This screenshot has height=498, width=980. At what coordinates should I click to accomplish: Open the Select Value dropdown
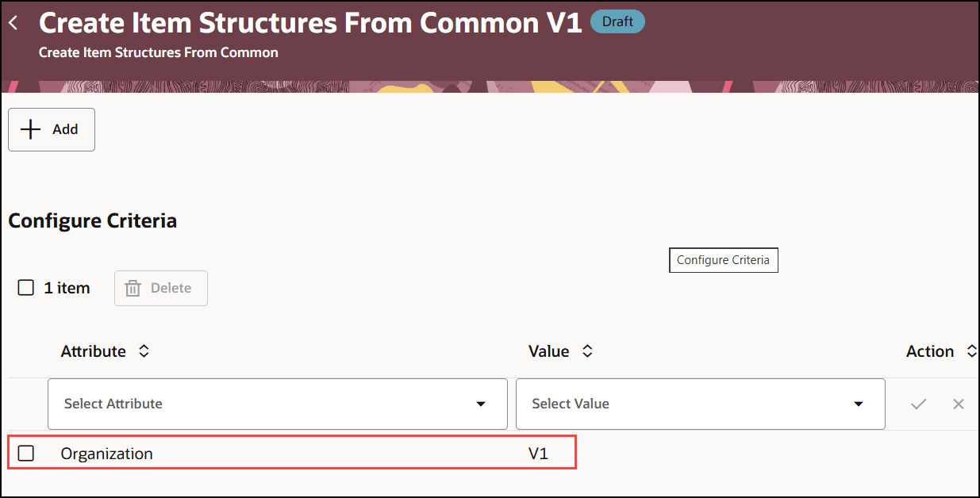pos(700,404)
